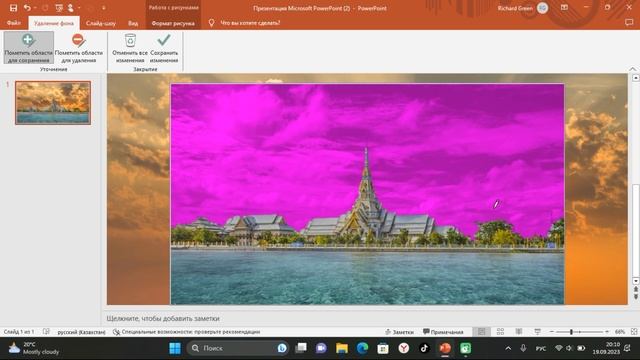Click the 'Что вы хотите сделать?' search field

click(x=250, y=23)
